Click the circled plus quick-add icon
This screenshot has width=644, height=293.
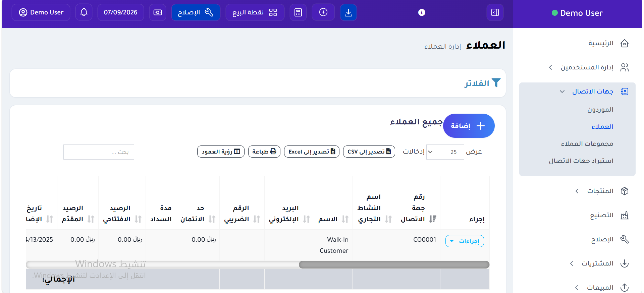coord(323,12)
